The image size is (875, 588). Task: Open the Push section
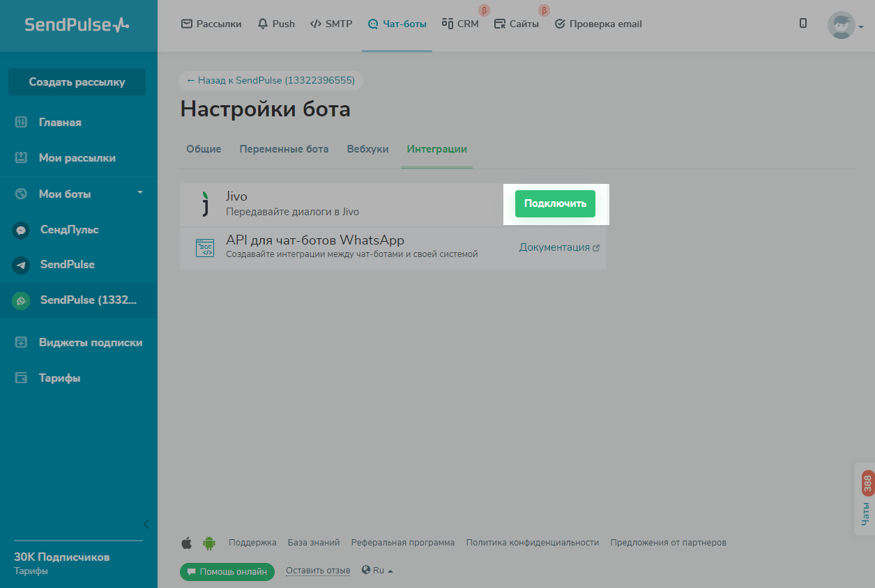276,24
